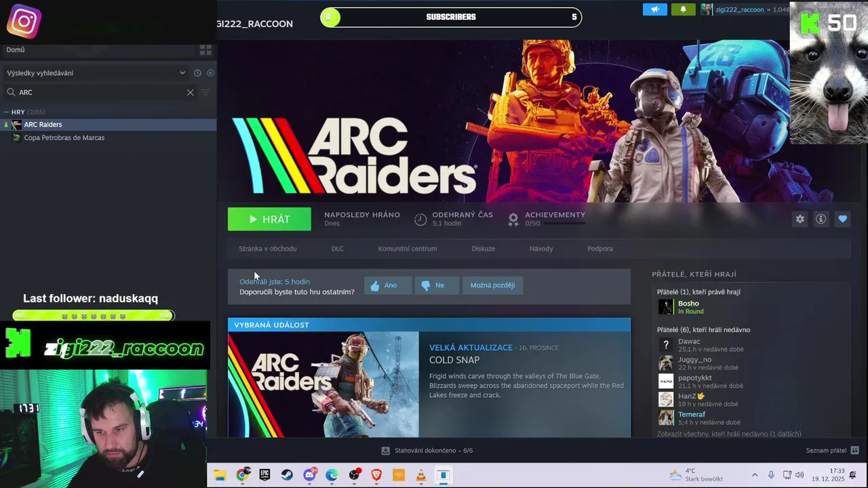
Task: Recommend game with Ano thumbs up
Action: (388, 285)
